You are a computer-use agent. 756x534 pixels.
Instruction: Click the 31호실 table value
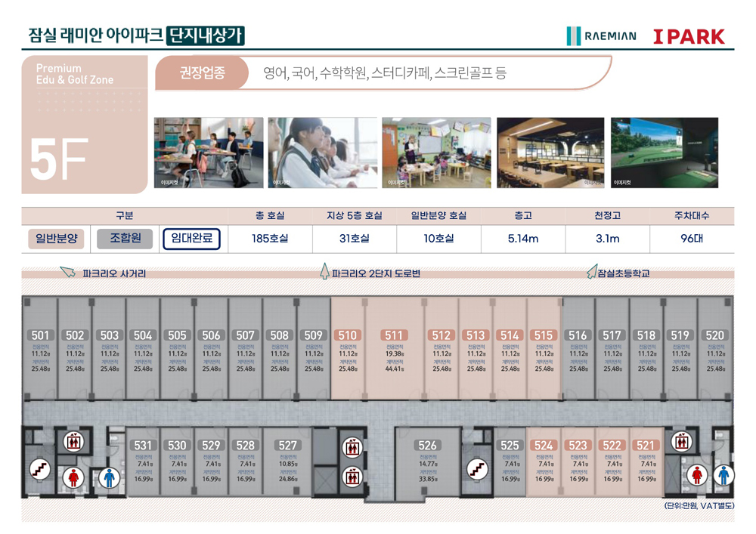tap(355, 239)
